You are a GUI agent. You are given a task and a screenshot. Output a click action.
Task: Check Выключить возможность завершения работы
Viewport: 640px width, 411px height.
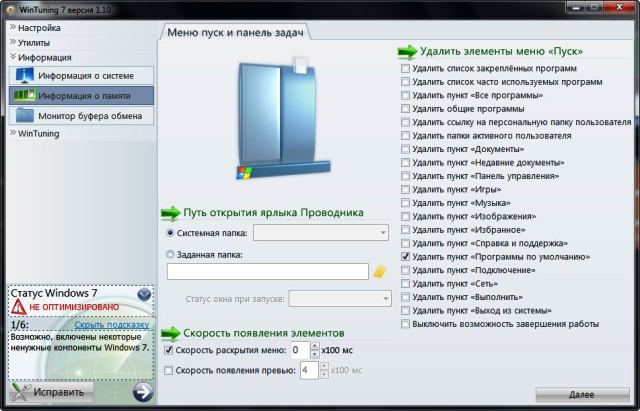coord(405,324)
